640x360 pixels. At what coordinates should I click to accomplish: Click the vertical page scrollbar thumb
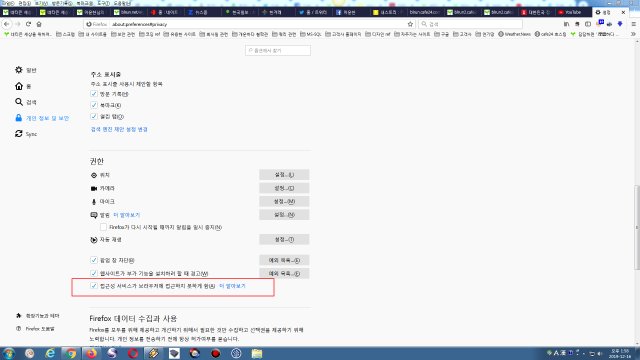tap(637, 227)
